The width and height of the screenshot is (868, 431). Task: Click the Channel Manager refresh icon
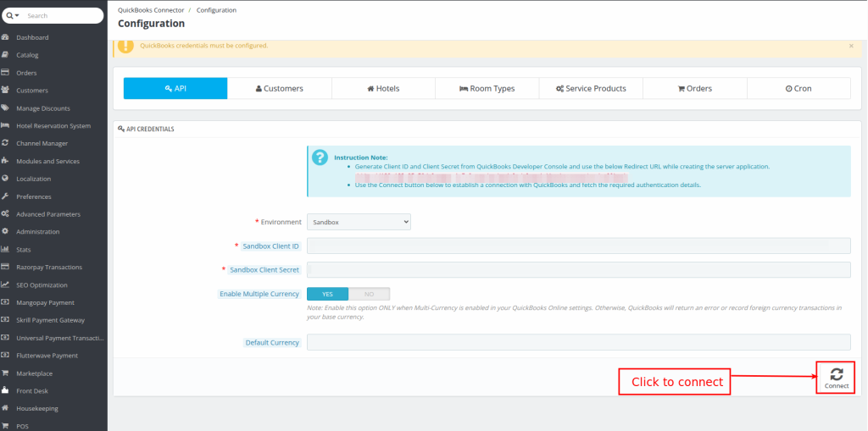tap(5, 143)
